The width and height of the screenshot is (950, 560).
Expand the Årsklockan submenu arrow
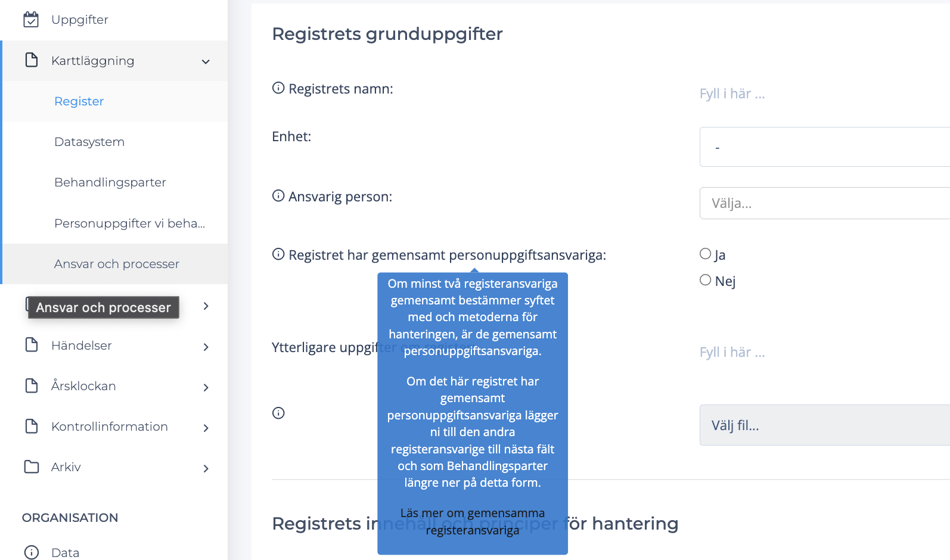(x=206, y=387)
